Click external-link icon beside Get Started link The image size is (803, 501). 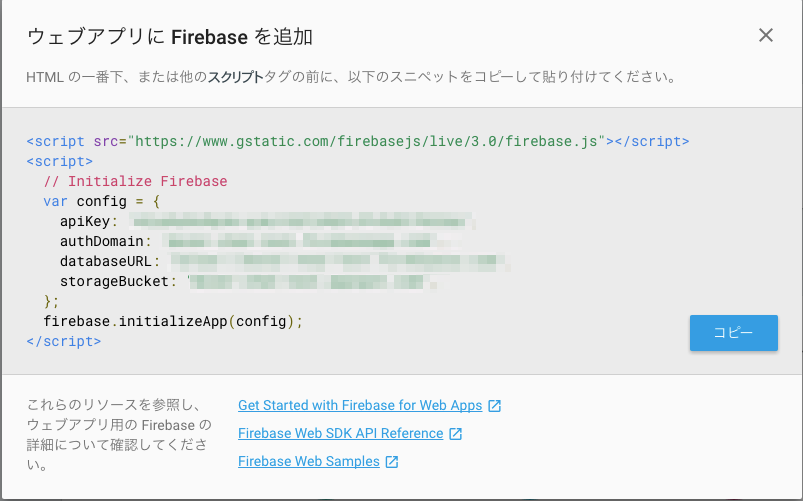click(494, 406)
